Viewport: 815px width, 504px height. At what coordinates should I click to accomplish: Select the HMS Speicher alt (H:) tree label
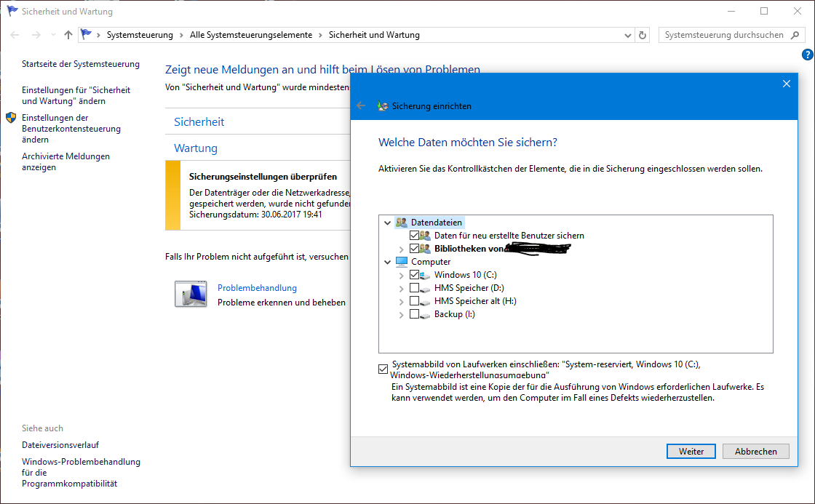475,301
